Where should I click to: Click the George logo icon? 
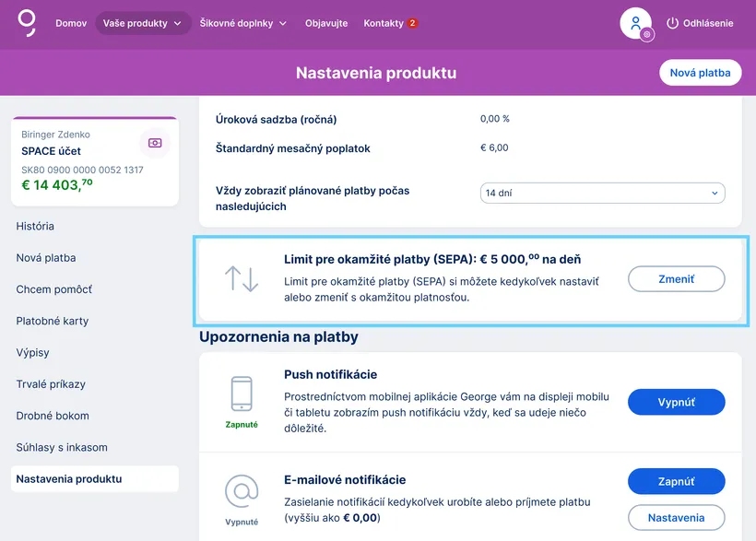(x=27, y=24)
